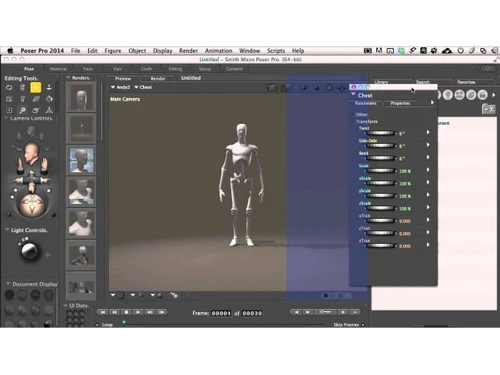Open the Bend parameter arrow menu
The width and height of the screenshot is (500, 375).
coord(428,157)
